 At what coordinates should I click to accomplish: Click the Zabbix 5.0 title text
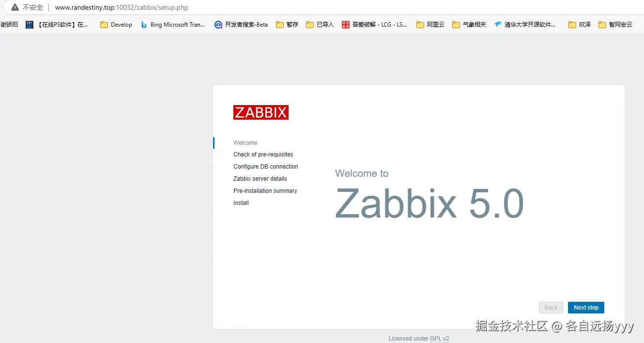point(429,204)
